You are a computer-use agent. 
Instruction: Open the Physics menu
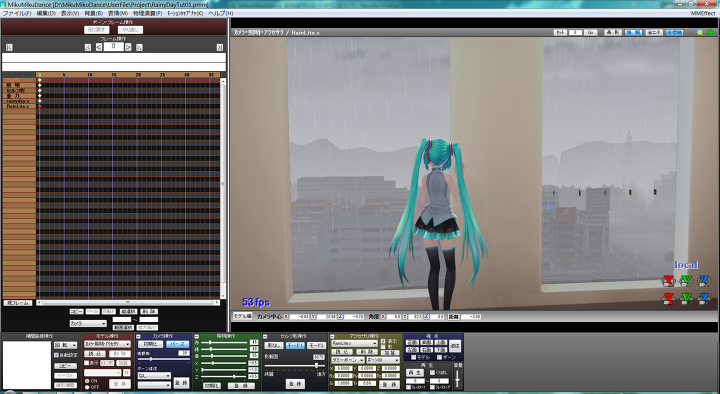click(x=147, y=13)
